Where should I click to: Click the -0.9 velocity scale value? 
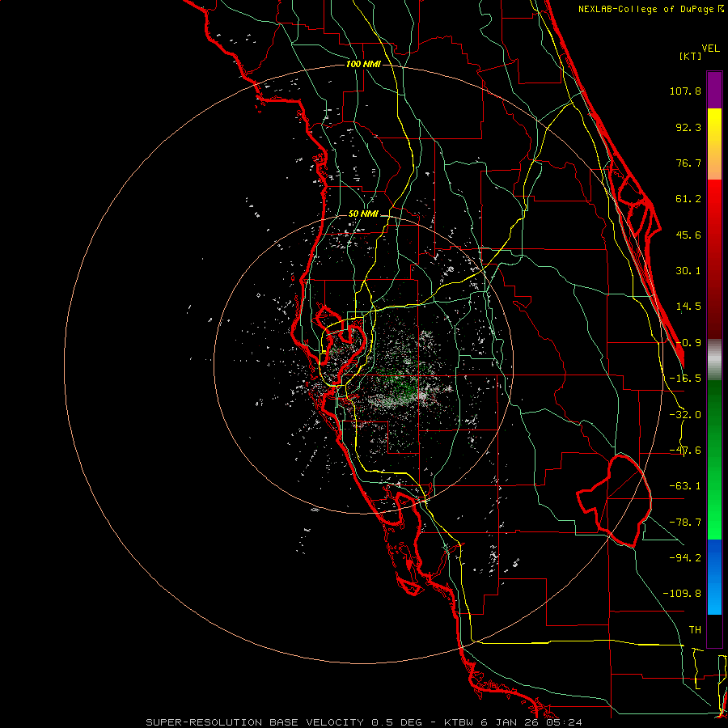point(688,343)
